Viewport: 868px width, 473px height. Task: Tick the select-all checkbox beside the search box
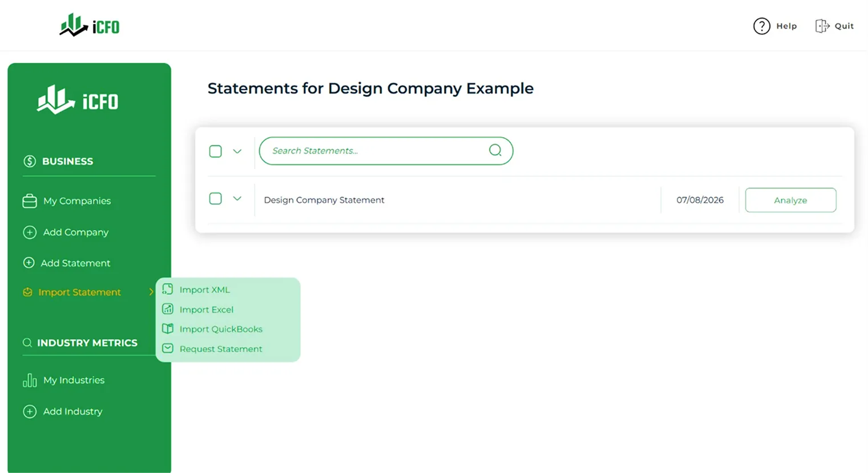click(215, 151)
